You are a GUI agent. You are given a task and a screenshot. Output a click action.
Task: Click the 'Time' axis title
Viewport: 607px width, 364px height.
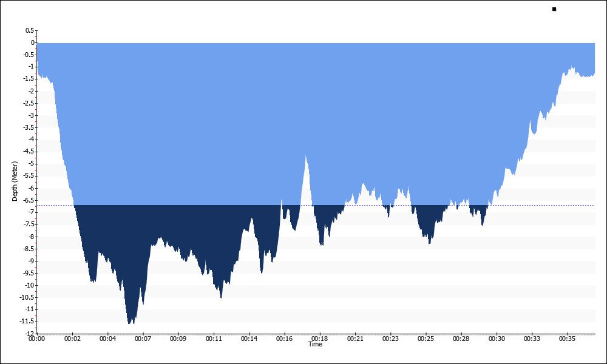tap(315, 344)
